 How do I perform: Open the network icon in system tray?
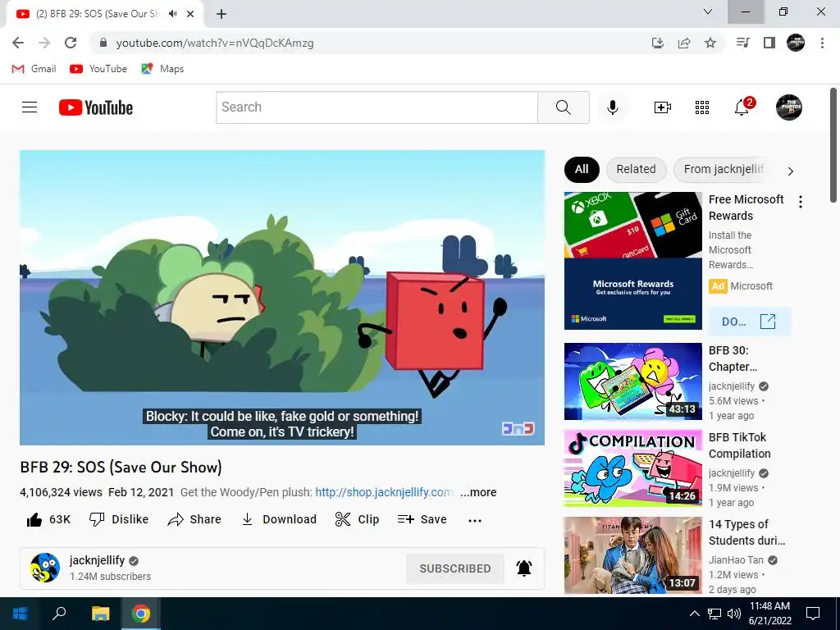click(x=714, y=614)
